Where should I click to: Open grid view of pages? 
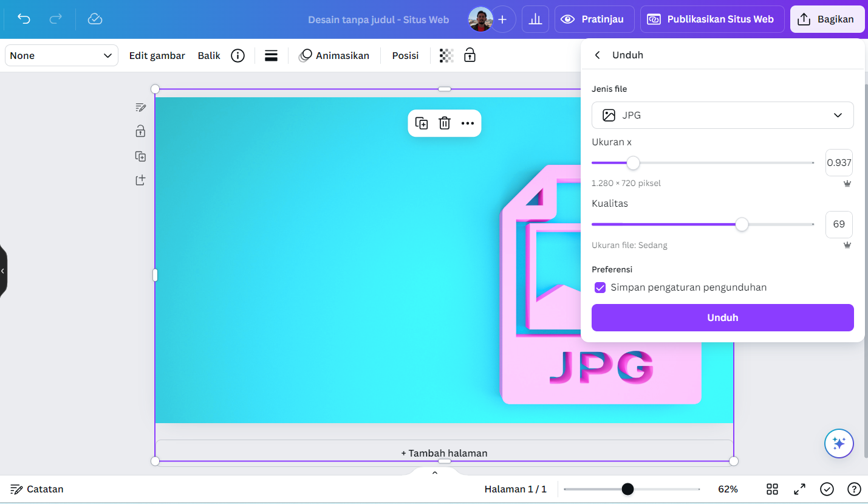click(772, 489)
